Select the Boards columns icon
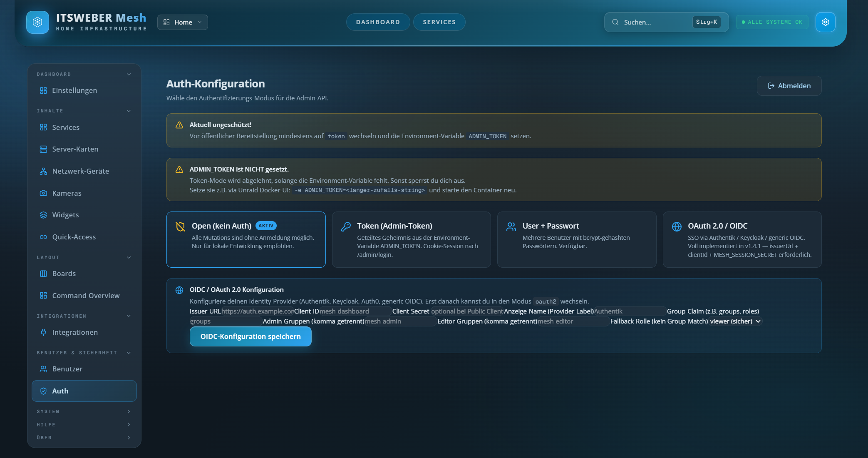The image size is (868, 458). 44,274
